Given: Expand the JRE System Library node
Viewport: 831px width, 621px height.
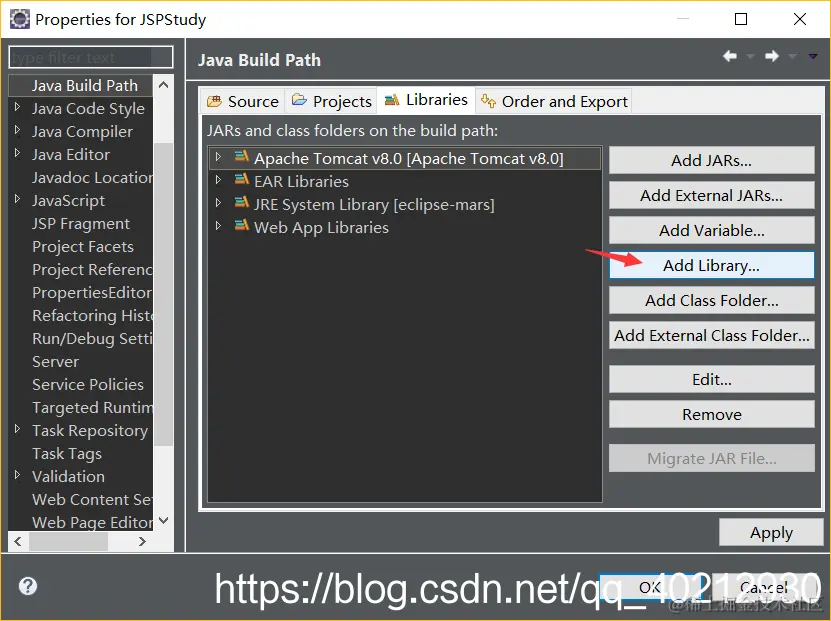Looking at the screenshot, I should (x=218, y=202).
